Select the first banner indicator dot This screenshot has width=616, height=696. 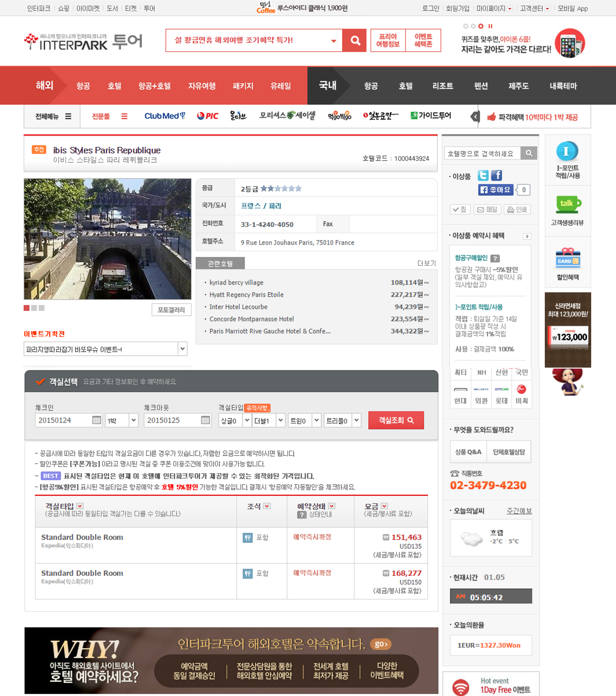pos(466,26)
